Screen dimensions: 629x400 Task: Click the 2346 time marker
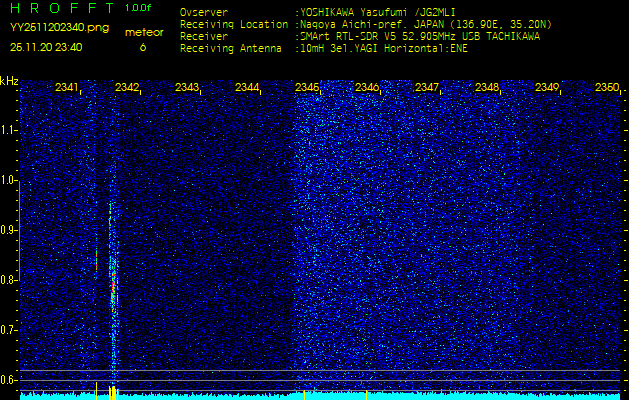coord(367,87)
